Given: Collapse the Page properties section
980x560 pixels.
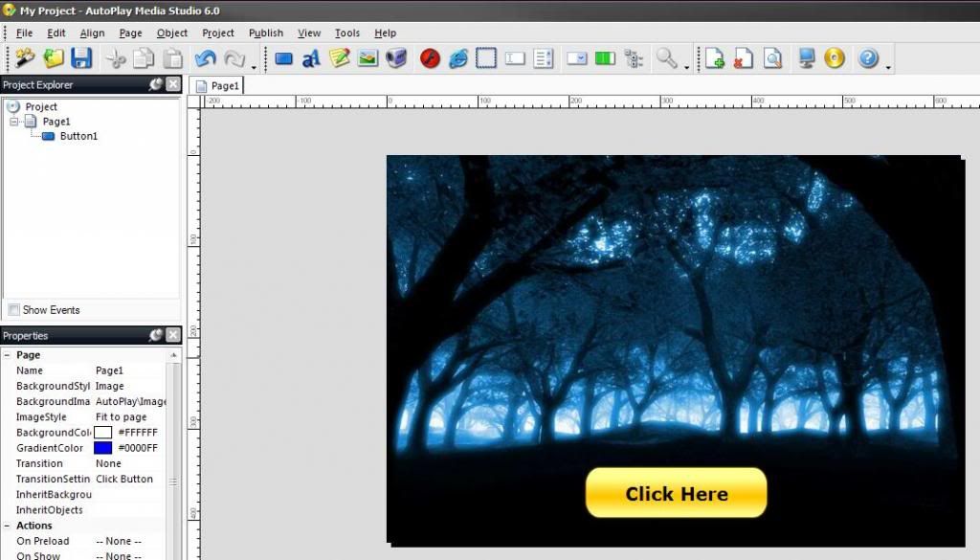Looking at the screenshot, I should 8,355.
